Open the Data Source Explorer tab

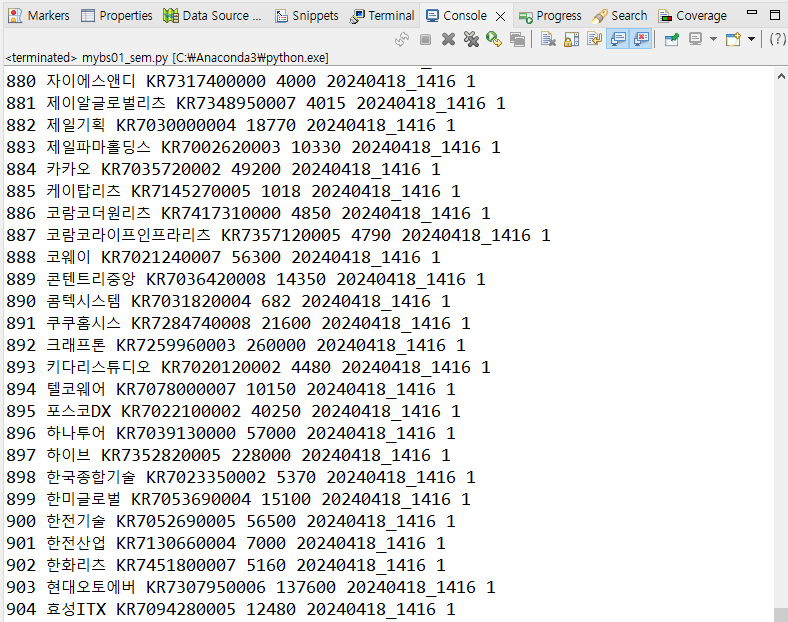(212, 16)
